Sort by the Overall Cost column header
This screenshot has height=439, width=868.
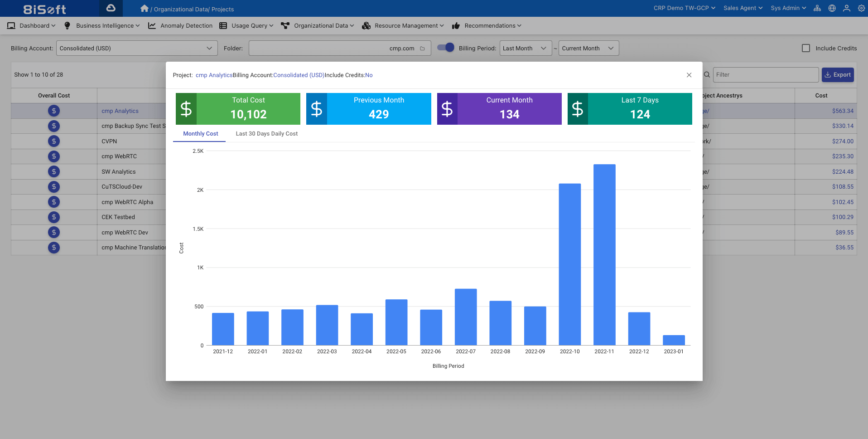click(54, 96)
